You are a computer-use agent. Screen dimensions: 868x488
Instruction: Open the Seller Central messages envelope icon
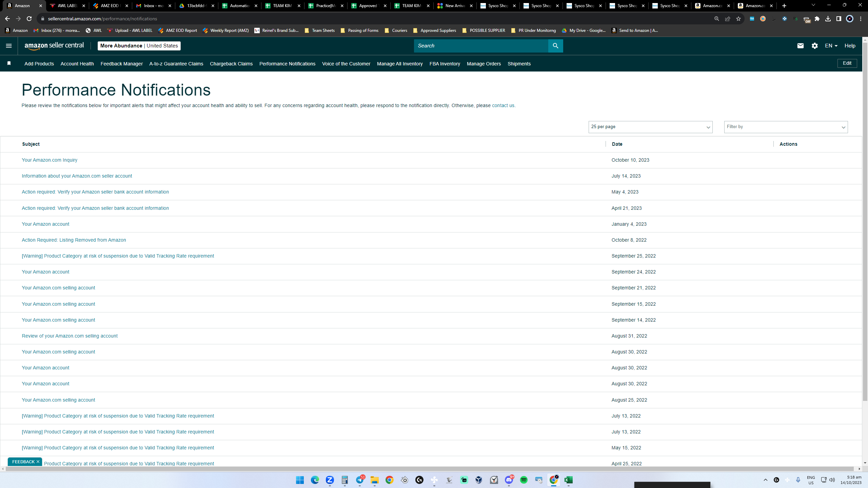[801, 46]
